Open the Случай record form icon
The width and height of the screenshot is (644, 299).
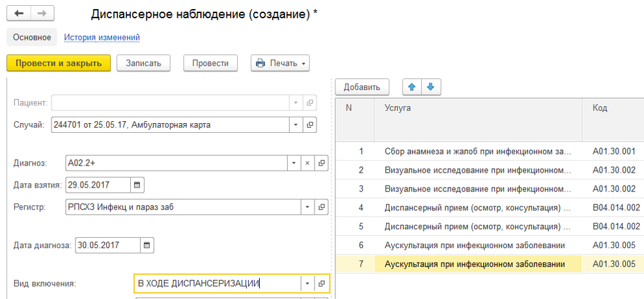point(310,125)
